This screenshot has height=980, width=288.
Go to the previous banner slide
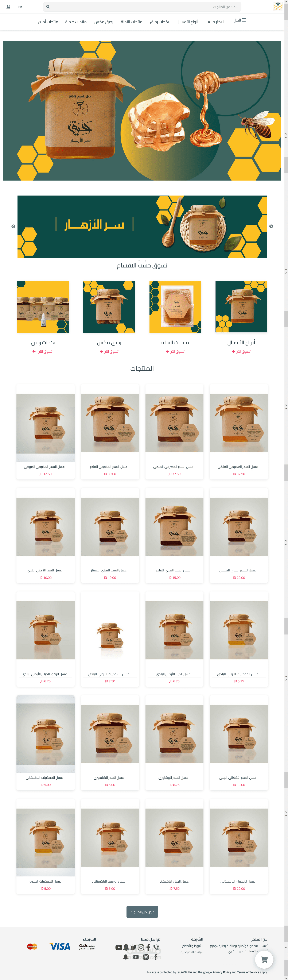coord(13,226)
